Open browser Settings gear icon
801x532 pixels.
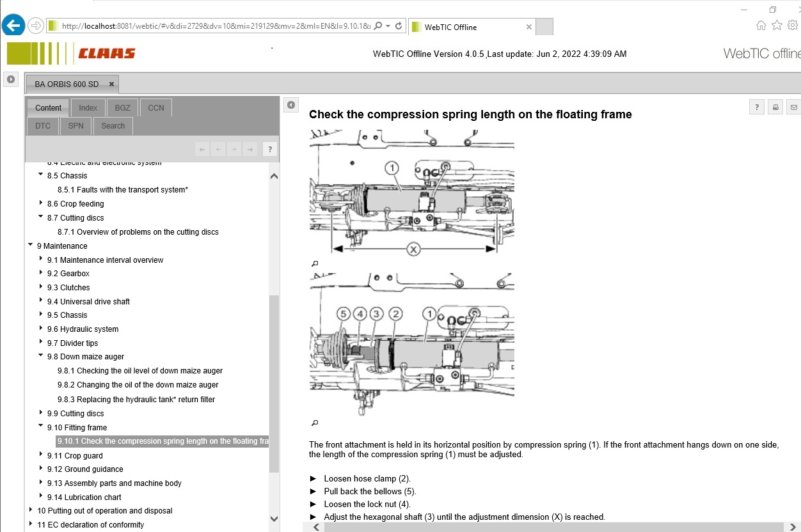(x=793, y=26)
